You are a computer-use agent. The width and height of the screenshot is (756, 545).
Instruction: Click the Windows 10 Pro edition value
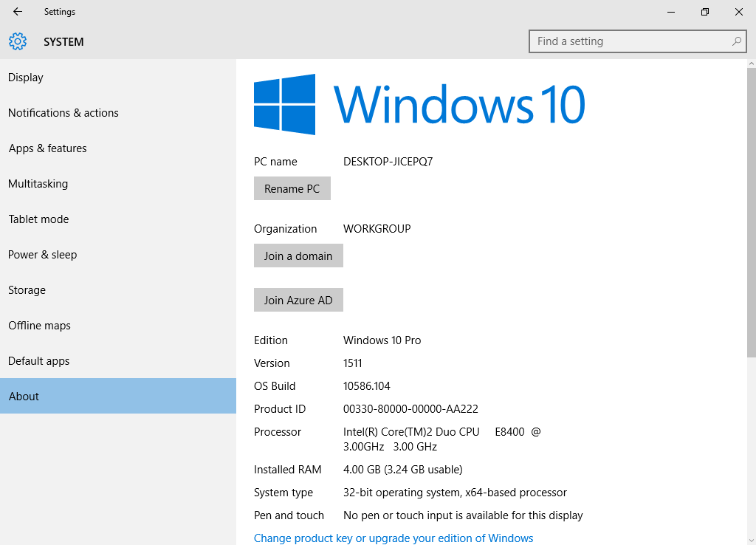382,340
